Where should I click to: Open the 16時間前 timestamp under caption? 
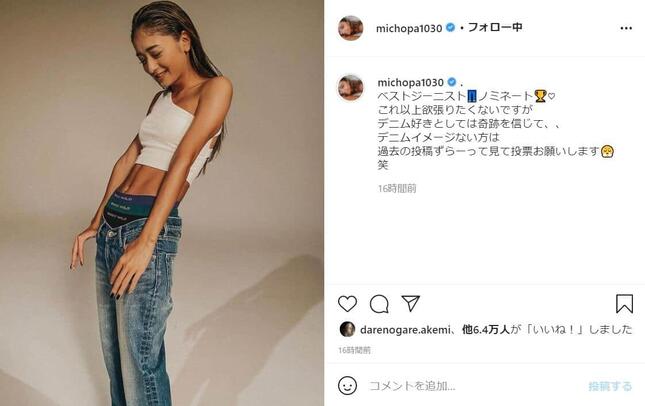tap(397, 188)
